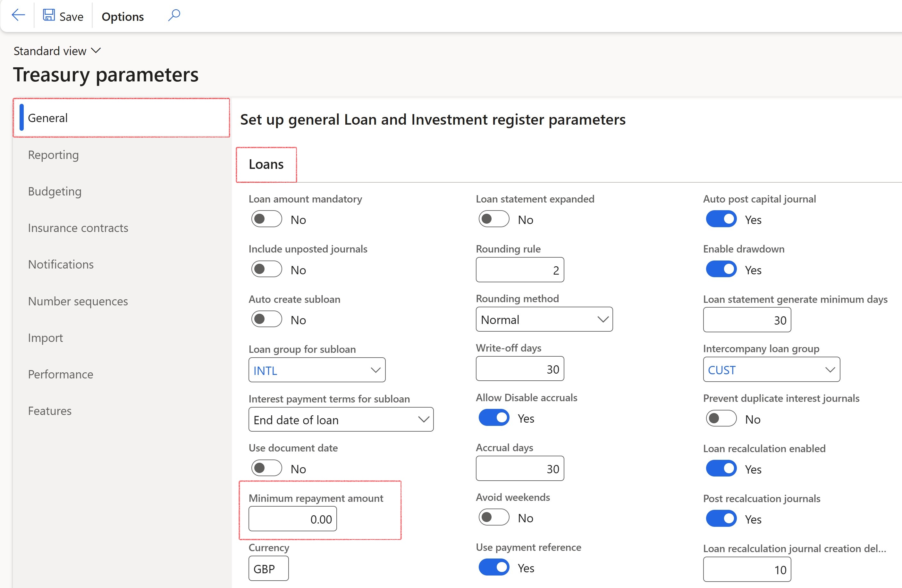902x588 pixels.
Task: Open the Budgeting tab
Action: tap(55, 192)
